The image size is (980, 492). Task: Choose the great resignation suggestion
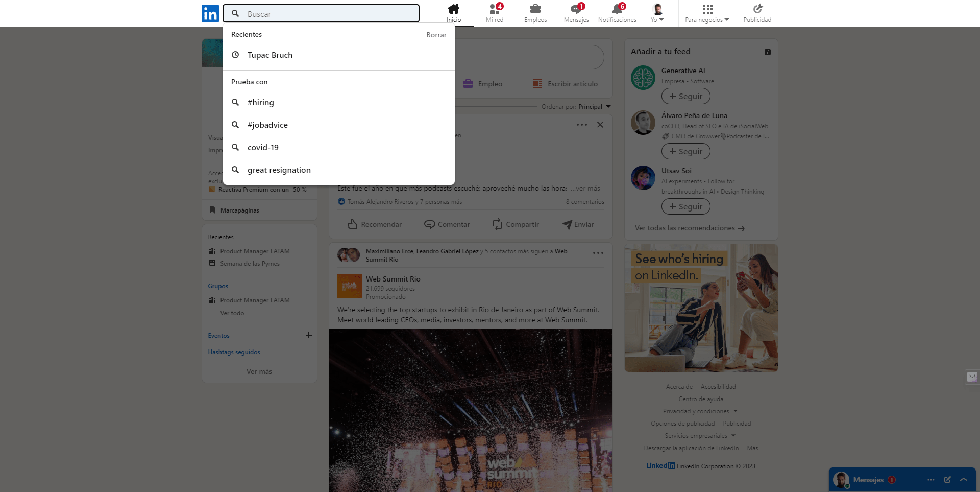(x=279, y=170)
